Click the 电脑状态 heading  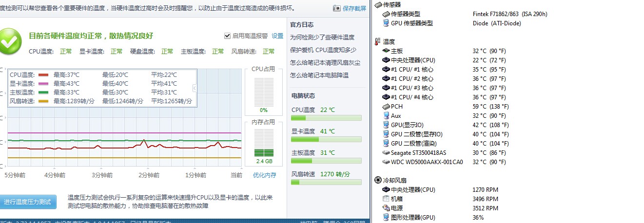(x=303, y=95)
